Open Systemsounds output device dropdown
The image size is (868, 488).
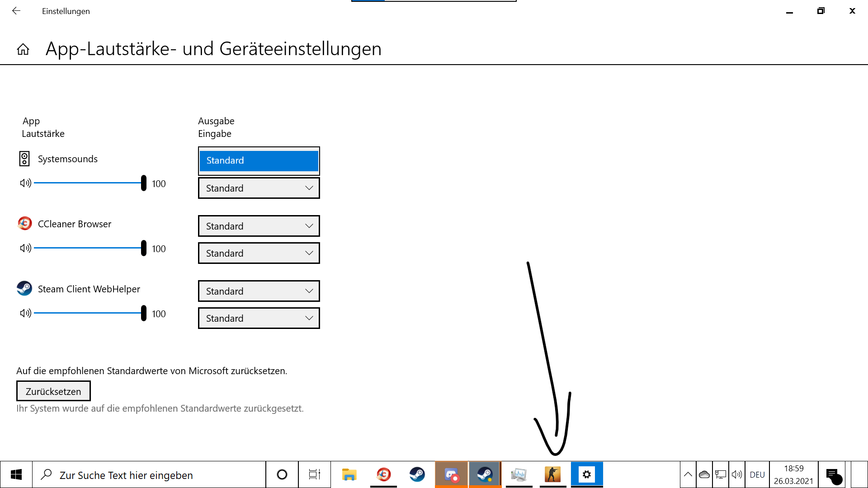click(259, 160)
